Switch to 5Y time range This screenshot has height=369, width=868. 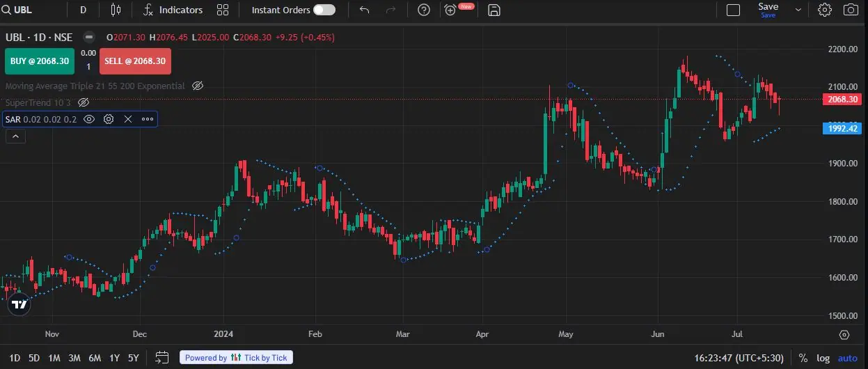click(x=134, y=358)
